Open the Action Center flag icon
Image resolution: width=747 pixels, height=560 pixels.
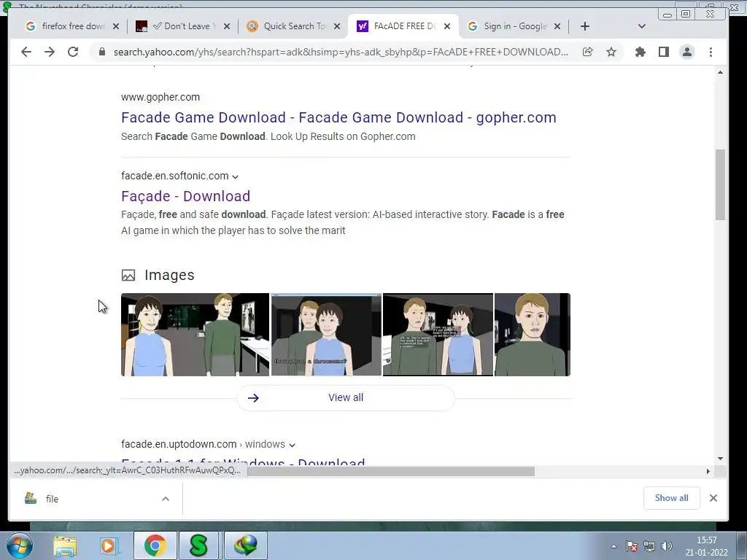(632, 547)
